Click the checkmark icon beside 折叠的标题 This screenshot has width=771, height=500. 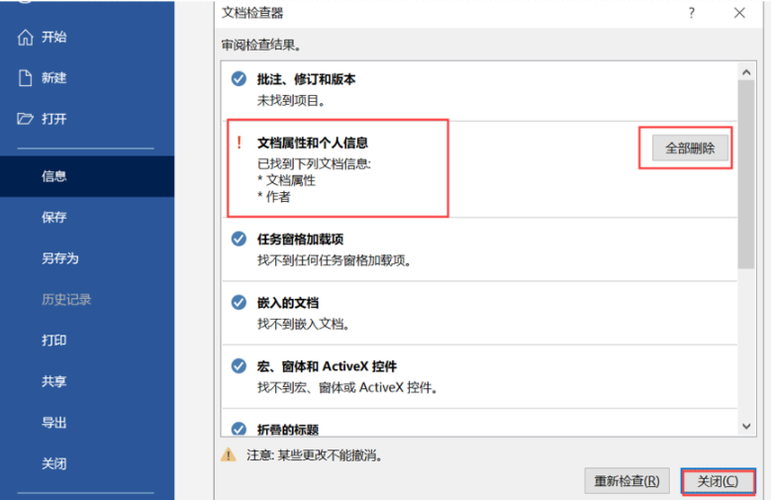coord(239,429)
